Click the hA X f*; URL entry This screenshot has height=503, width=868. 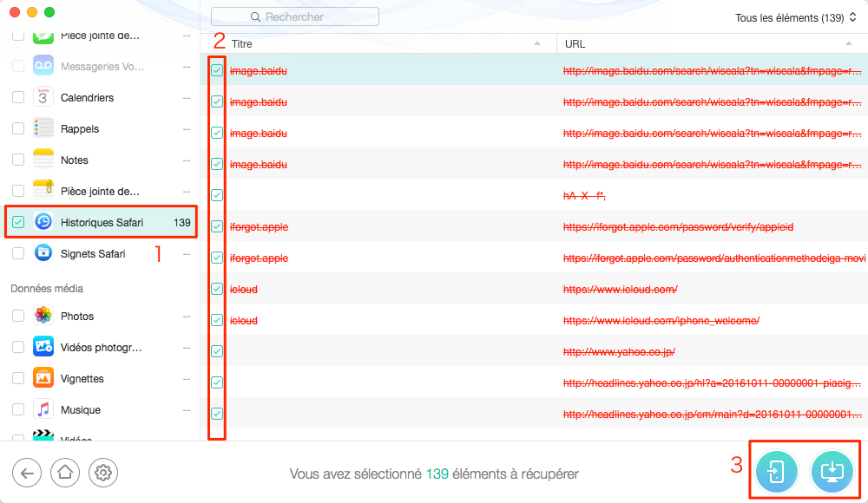[x=584, y=195]
